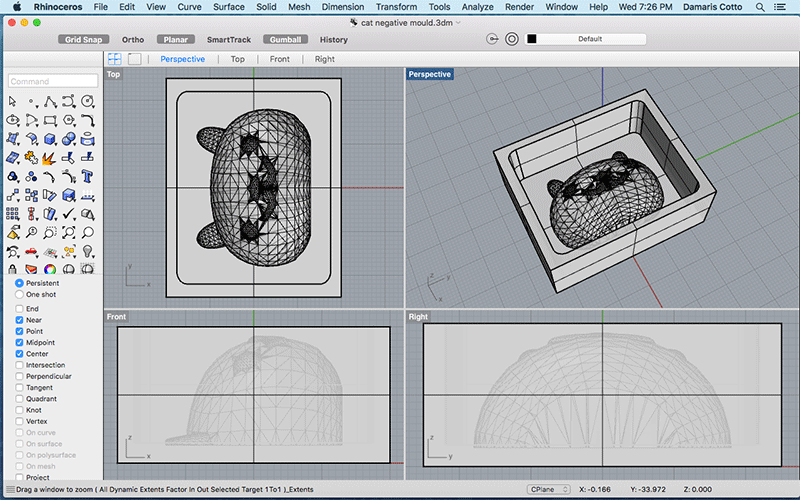This screenshot has height=500, width=800.
Task: Select the Ellipse tool
Action: [x=13, y=120]
